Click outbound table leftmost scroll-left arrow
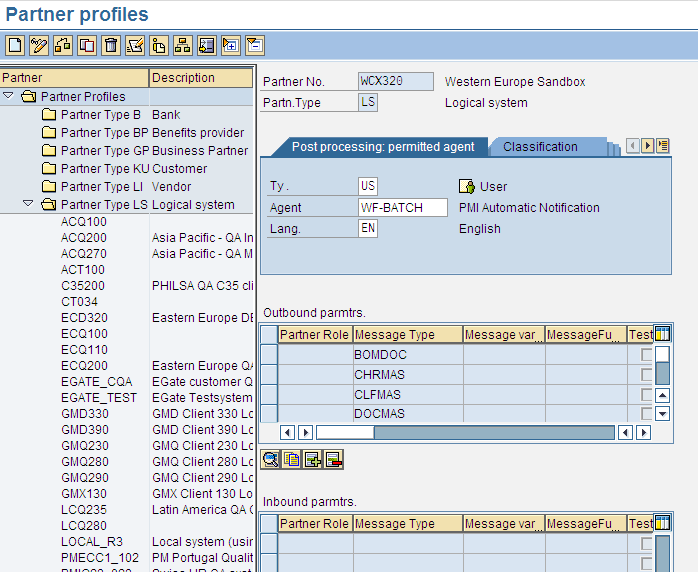The height and width of the screenshot is (572, 698). [x=288, y=432]
